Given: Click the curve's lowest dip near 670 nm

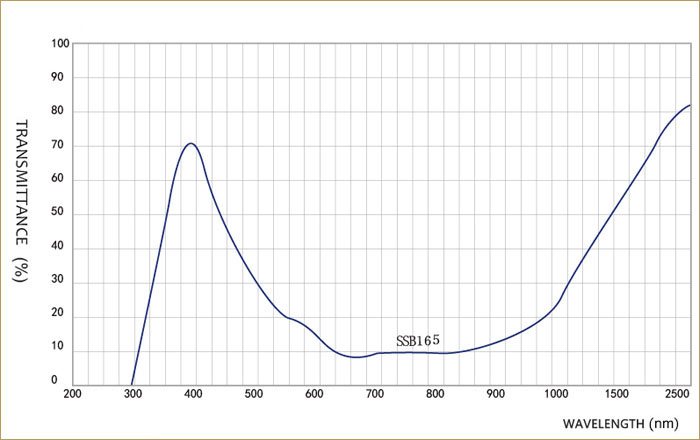Looking at the screenshot, I should (356, 357).
